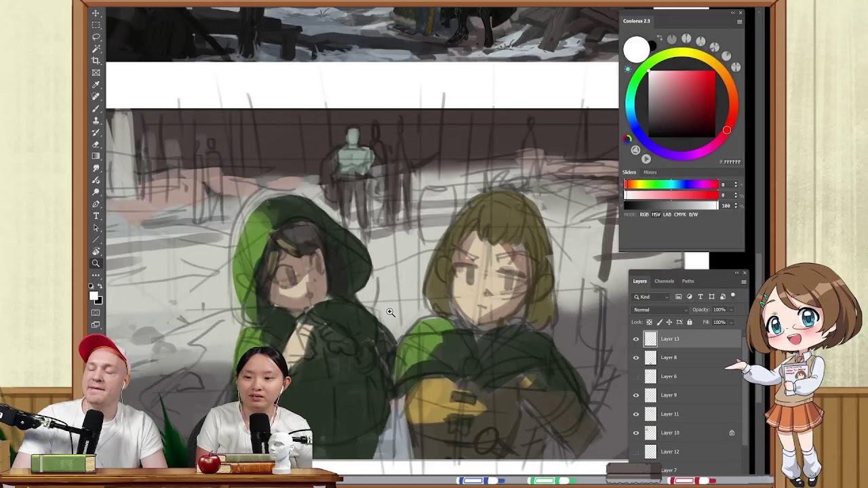
Task: Select the Magic Wand tool
Action: 96,49
